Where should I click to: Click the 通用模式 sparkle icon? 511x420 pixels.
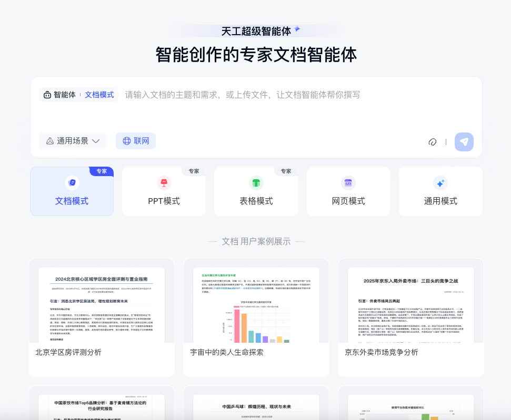point(440,182)
